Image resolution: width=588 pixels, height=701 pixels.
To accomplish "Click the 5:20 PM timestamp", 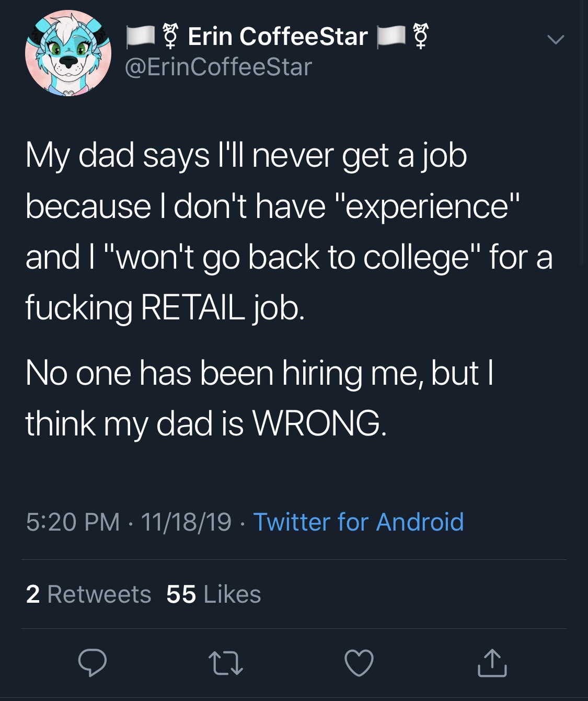I will 73,522.
